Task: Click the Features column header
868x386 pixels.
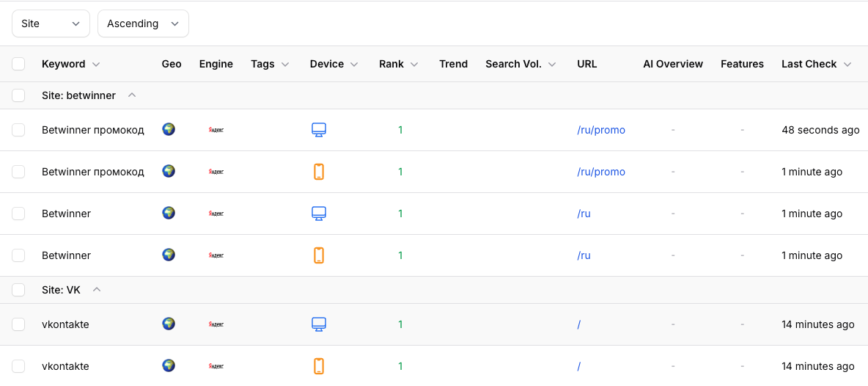Action: pyautogui.click(x=743, y=65)
